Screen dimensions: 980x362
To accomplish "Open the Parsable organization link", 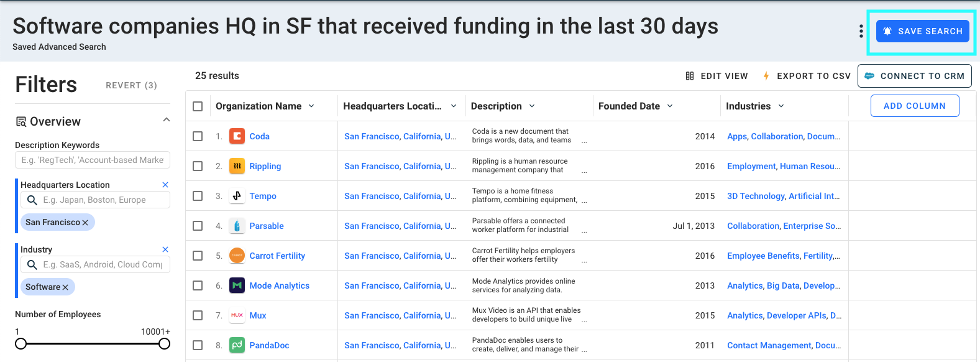I will [267, 226].
